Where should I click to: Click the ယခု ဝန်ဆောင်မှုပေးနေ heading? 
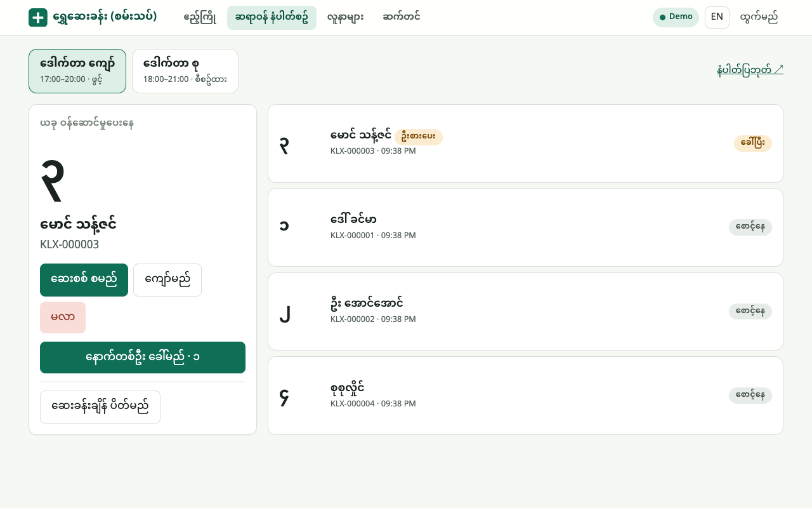click(x=87, y=123)
